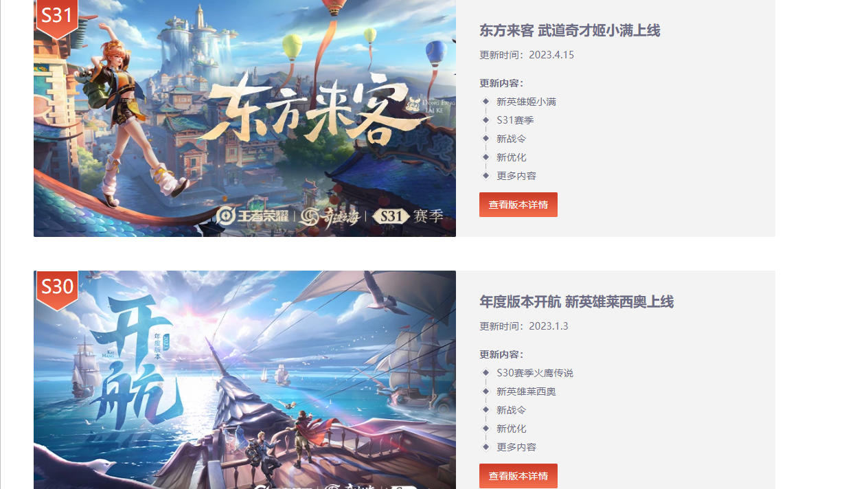This screenshot has height=489, width=868.
Task: Click diamond bullet beside the lowest 更多内容 item
Action: (486, 447)
